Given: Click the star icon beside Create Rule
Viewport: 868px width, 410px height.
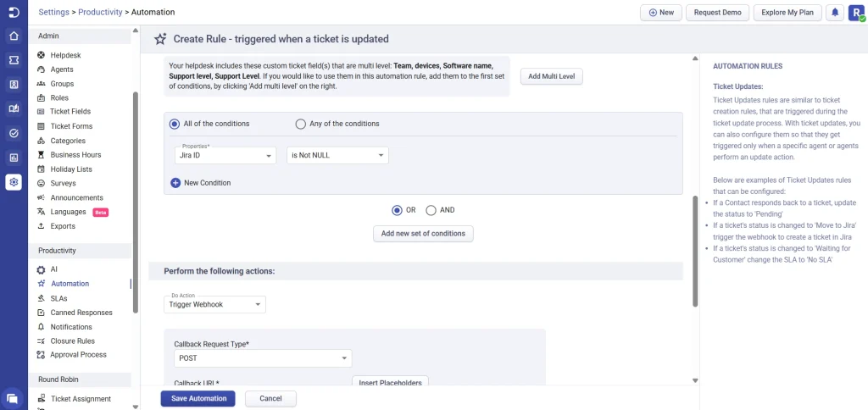Looking at the screenshot, I should [160, 39].
